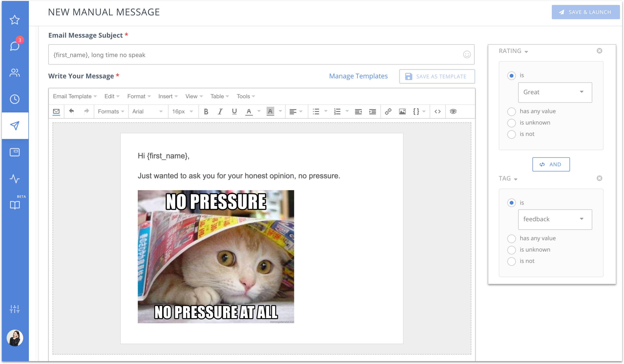
Task: Open the View menu
Action: click(194, 96)
